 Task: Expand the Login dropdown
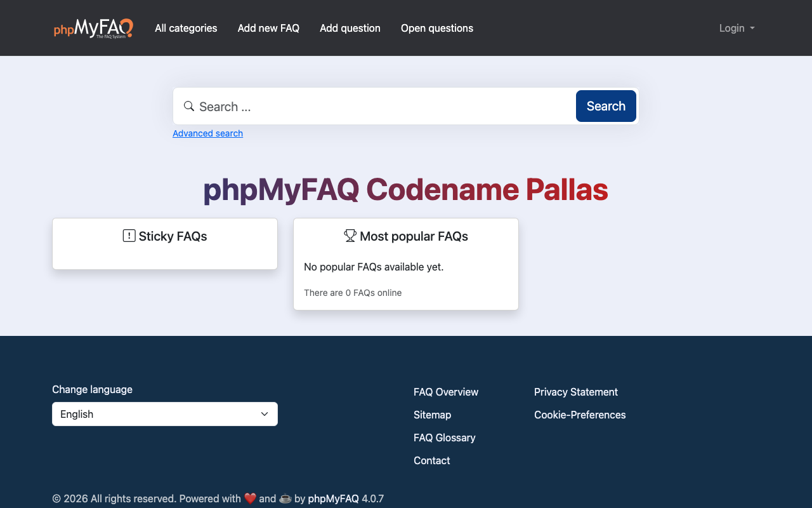tap(737, 28)
